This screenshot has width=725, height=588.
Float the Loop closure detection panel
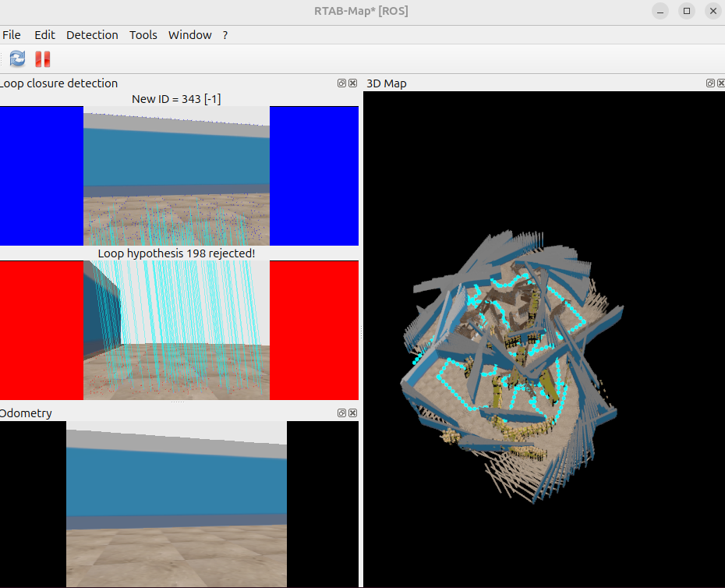pyautogui.click(x=341, y=83)
